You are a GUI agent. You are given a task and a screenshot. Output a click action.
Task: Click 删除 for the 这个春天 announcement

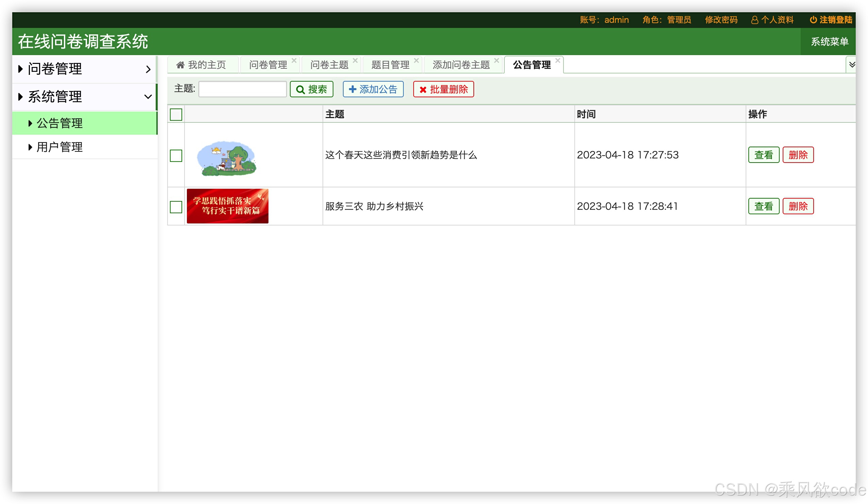click(798, 155)
